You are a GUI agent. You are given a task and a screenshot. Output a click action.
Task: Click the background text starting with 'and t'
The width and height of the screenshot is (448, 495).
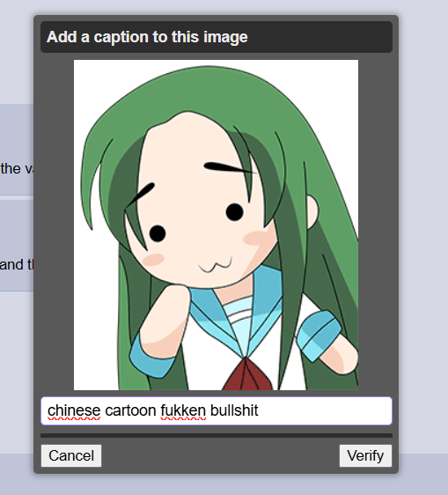(17, 264)
